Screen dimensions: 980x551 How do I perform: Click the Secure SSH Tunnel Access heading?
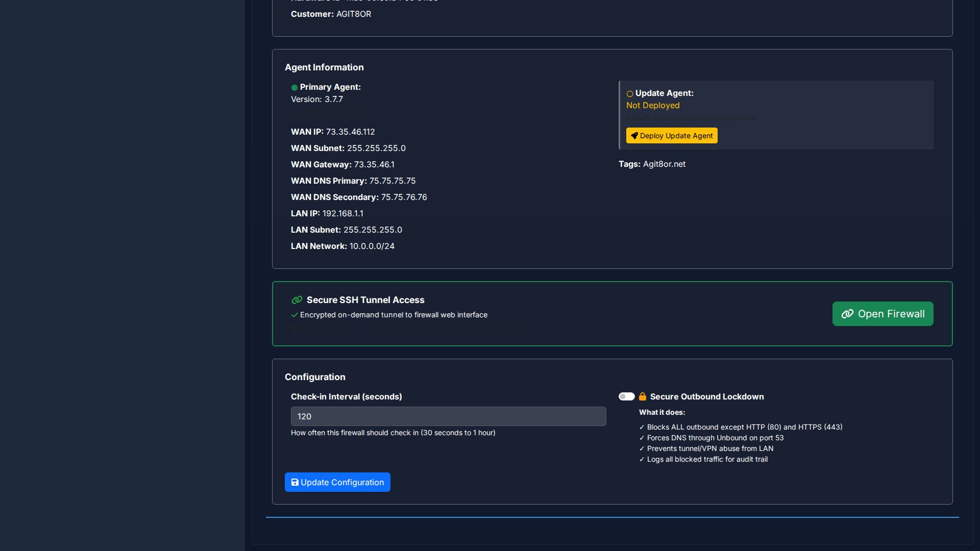[365, 300]
